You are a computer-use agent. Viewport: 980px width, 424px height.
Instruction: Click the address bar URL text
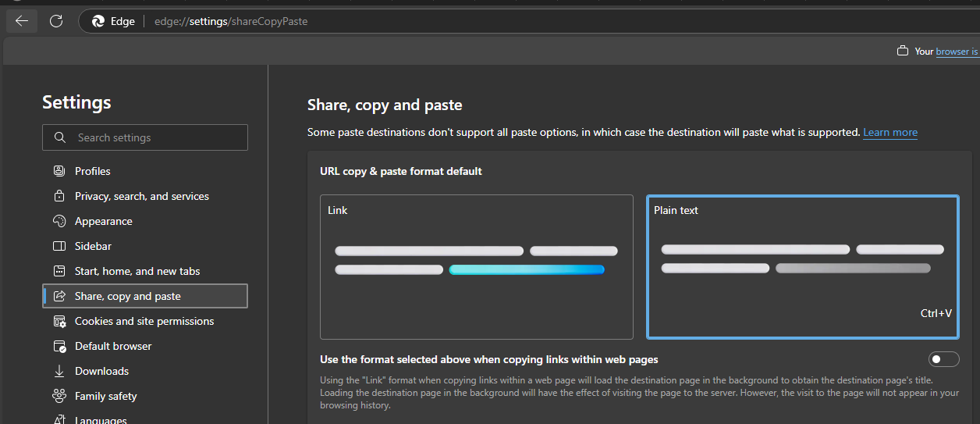click(x=231, y=21)
